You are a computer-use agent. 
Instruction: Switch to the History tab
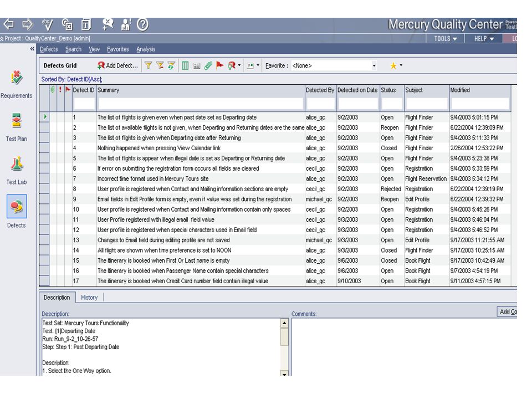pos(89,298)
